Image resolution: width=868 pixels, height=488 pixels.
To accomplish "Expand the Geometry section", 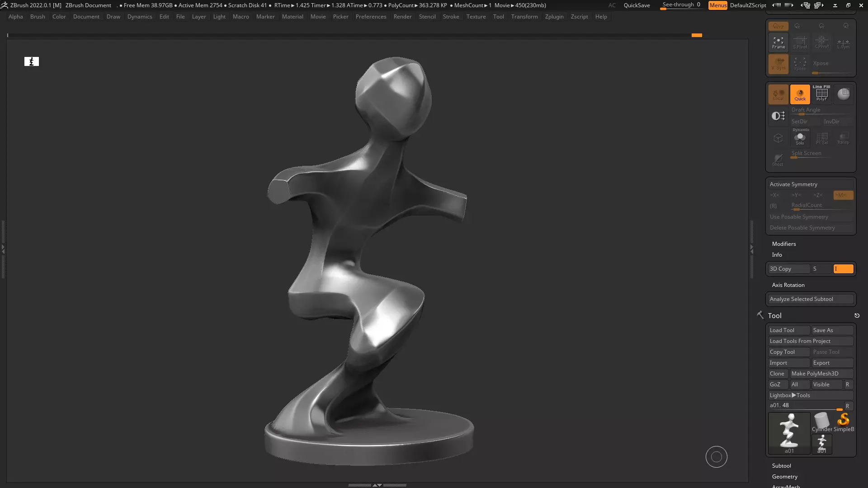I will pos(784,477).
